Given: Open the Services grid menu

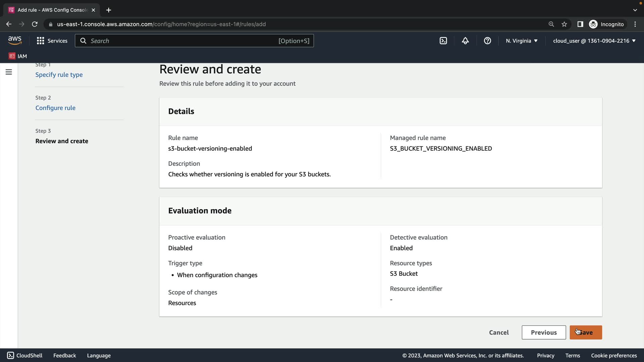Looking at the screenshot, I should tap(52, 41).
